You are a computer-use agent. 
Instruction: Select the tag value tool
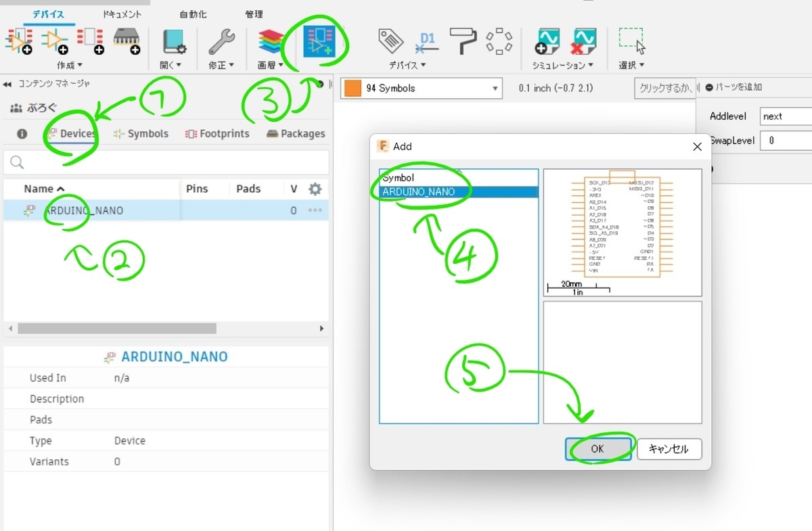391,41
